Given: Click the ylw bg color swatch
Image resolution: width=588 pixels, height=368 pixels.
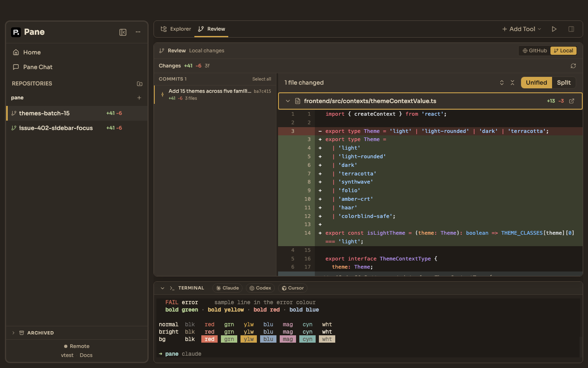Looking at the screenshot, I should (249, 339).
